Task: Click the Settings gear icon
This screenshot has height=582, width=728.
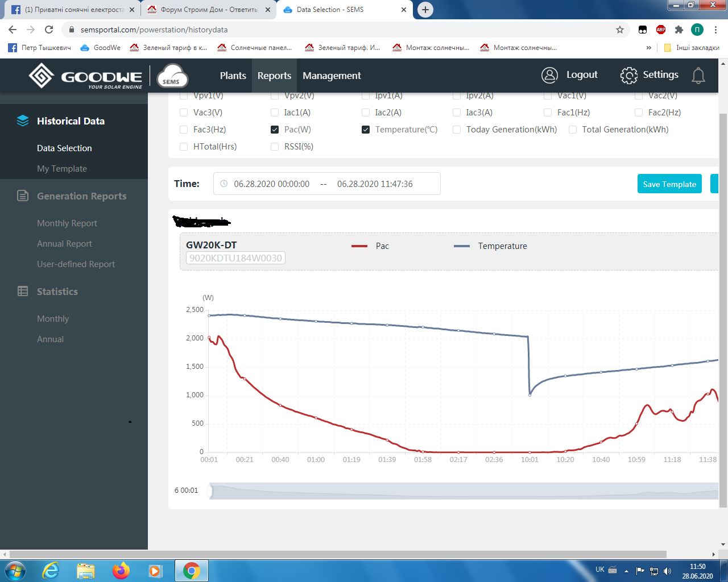Action: tap(629, 76)
